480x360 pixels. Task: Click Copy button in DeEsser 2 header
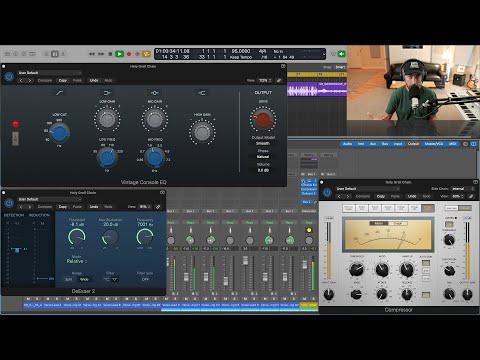click(63, 207)
